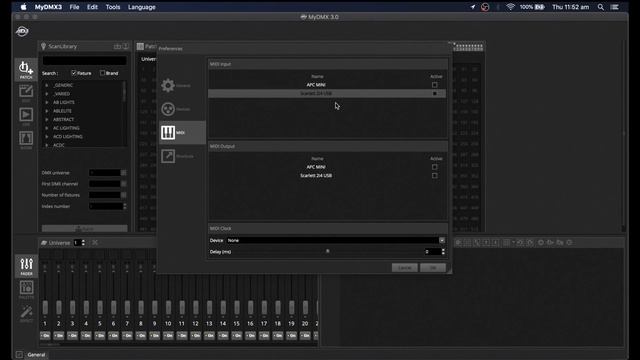Open Shortcuts preferences arrow icon
The height and width of the screenshot is (360, 640).
tap(168, 156)
